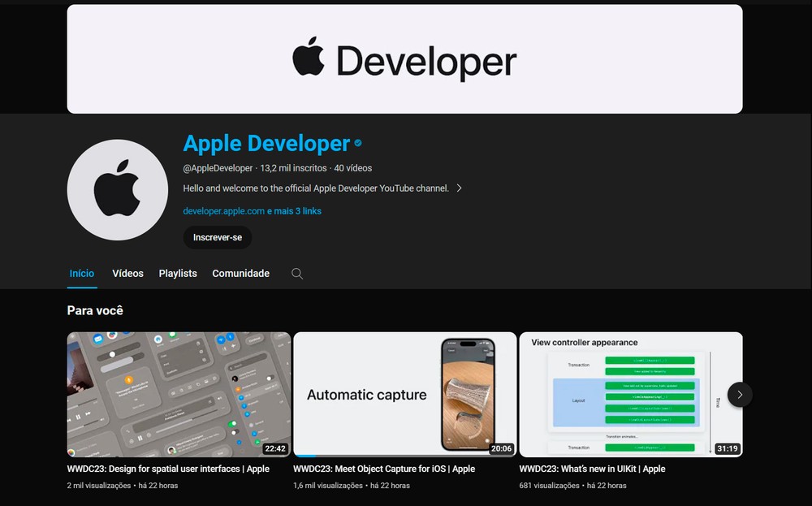Switch to the Vídeos tab
This screenshot has width=812, height=506.
point(127,274)
